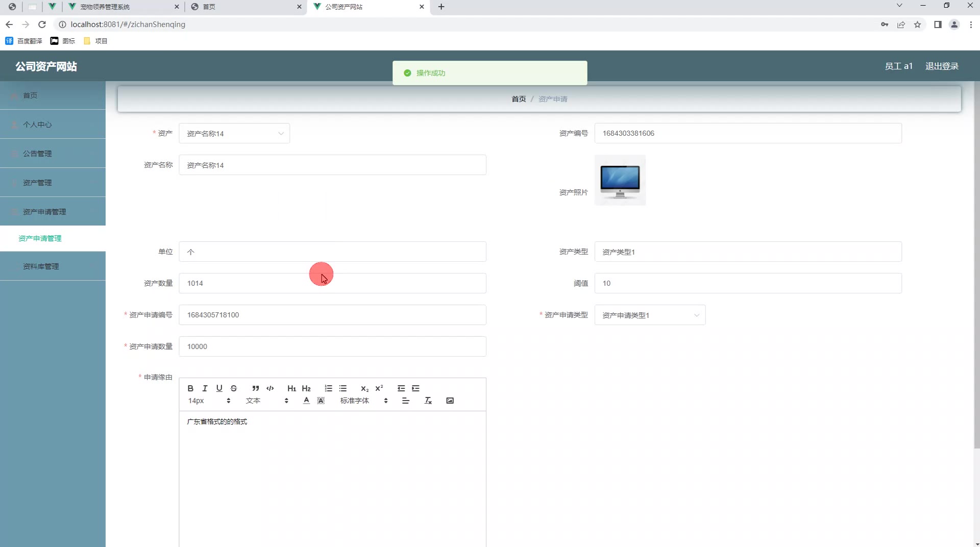Image resolution: width=980 pixels, height=547 pixels.
Task: Share this page from the address bar
Action: [901, 24]
